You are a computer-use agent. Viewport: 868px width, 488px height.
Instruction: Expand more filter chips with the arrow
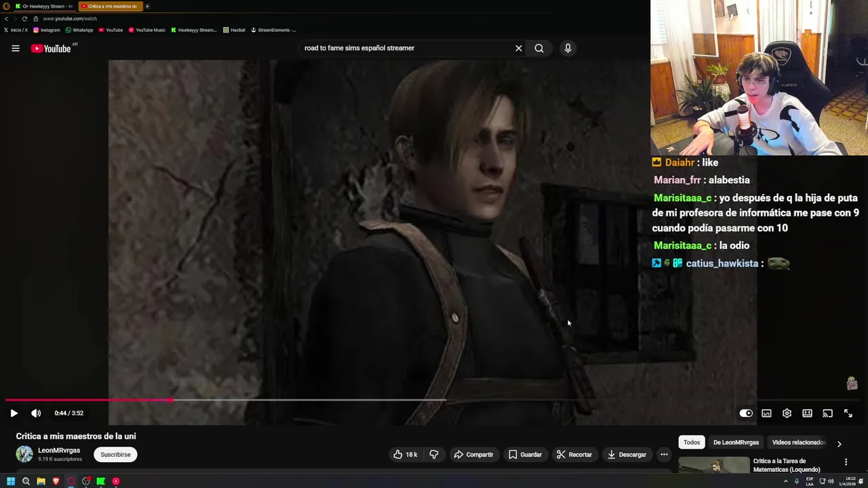point(839,444)
